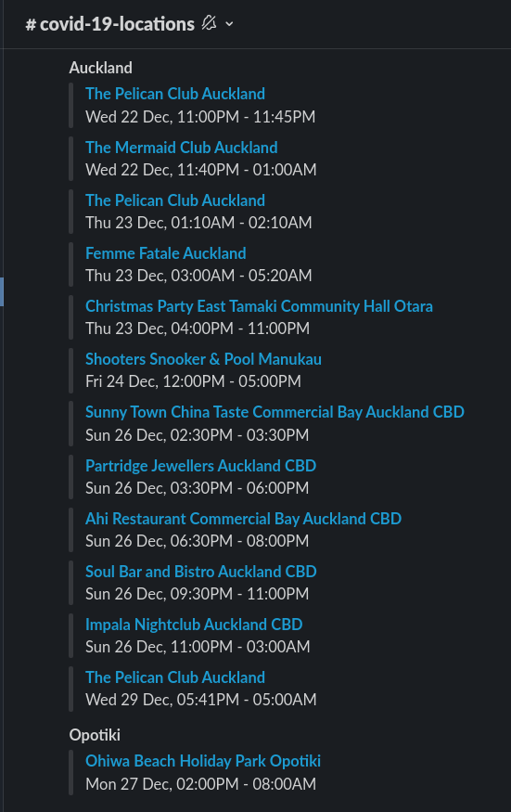511x812 pixels.
Task: Open Ahi Restaurant Commercial Bay link
Action: [243, 519]
